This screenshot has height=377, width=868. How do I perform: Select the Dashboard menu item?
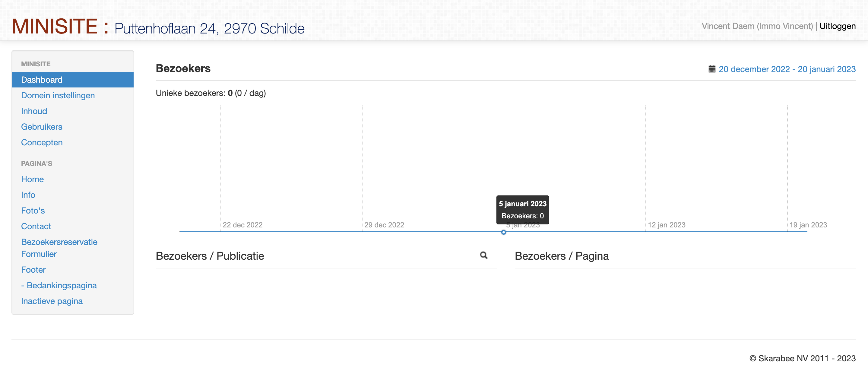tap(73, 80)
